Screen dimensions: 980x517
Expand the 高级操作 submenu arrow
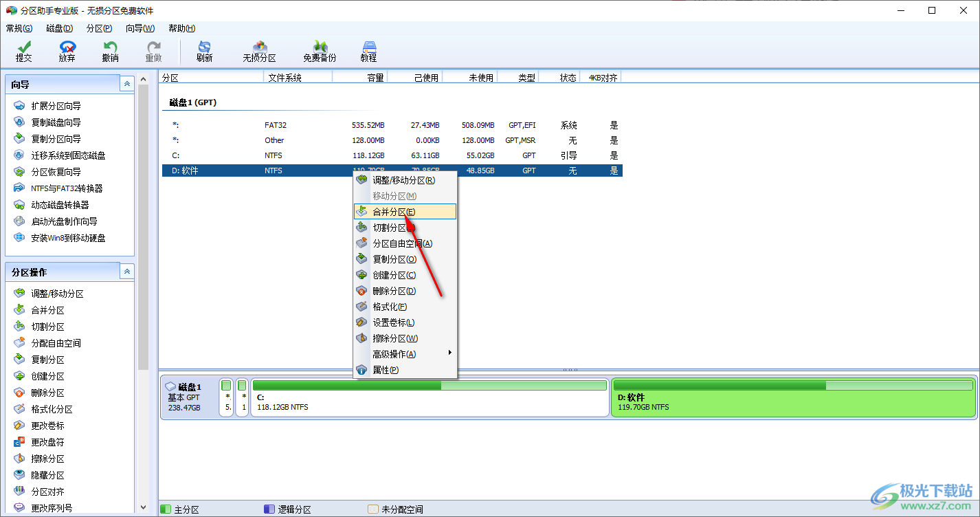point(450,353)
